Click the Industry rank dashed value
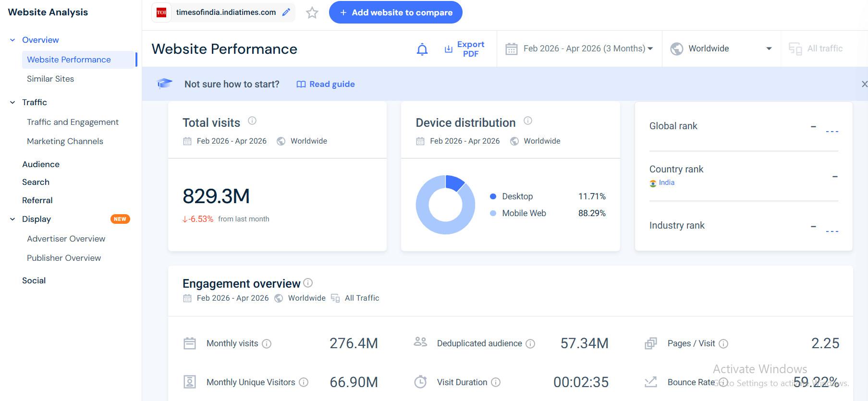The image size is (868, 401). tap(832, 231)
